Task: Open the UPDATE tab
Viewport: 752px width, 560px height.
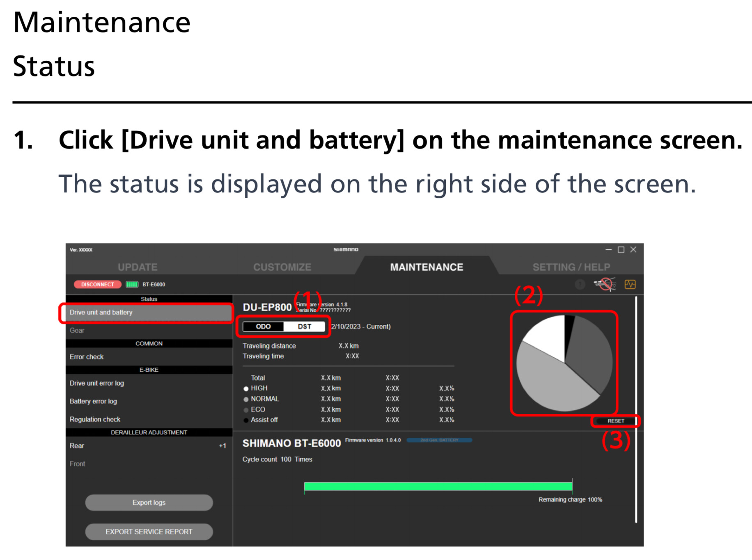Action: pyautogui.click(x=138, y=267)
